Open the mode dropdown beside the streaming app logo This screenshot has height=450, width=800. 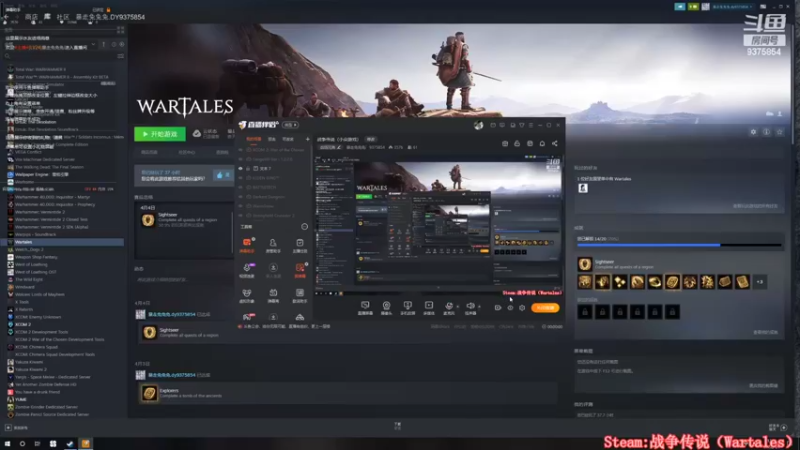pos(291,125)
